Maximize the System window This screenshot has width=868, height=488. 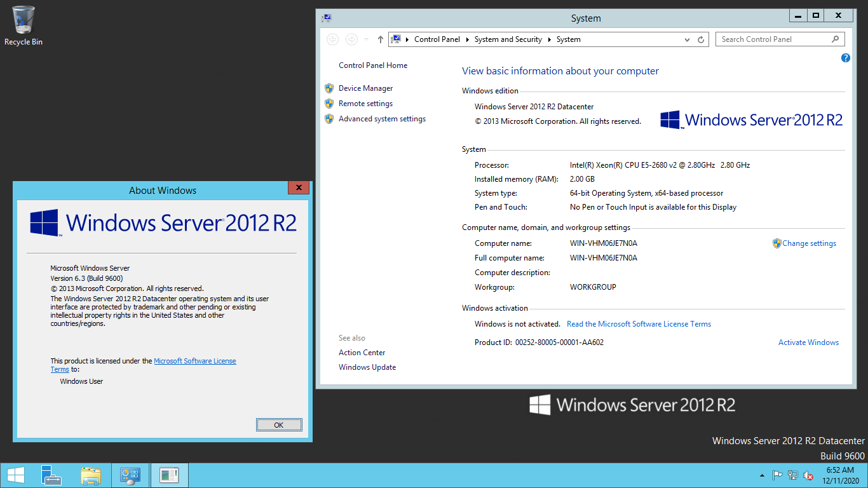coord(816,16)
